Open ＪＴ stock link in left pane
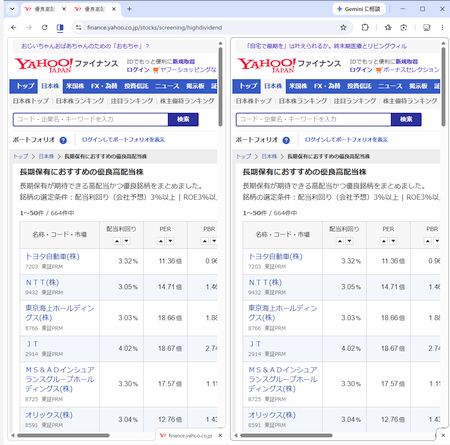Screen dimensions: 450x445 click(x=32, y=344)
